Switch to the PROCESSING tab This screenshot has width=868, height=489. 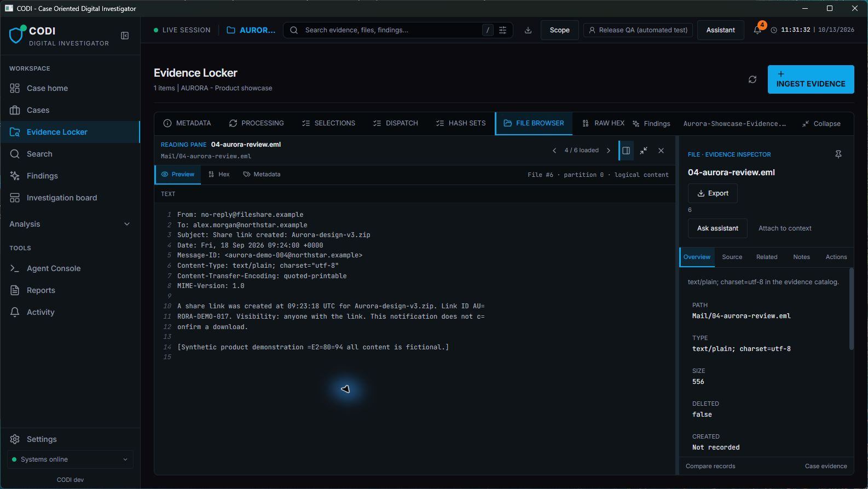coord(256,123)
